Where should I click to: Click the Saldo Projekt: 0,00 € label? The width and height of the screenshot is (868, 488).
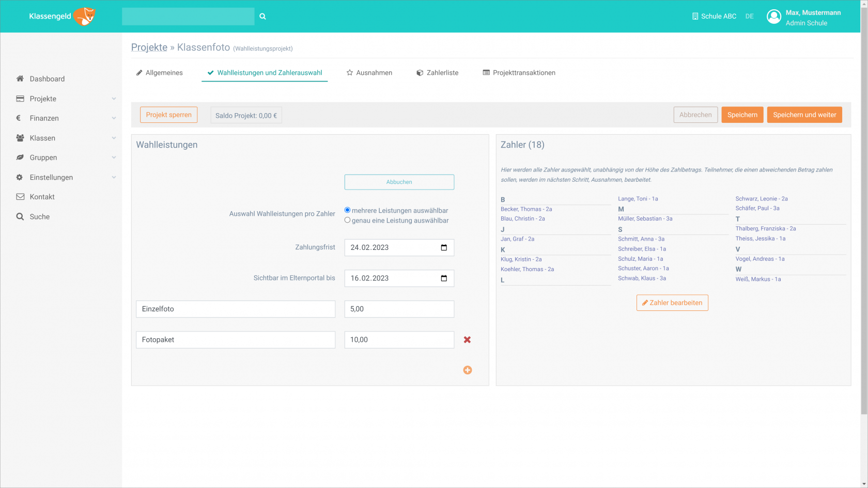pos(246,116)
